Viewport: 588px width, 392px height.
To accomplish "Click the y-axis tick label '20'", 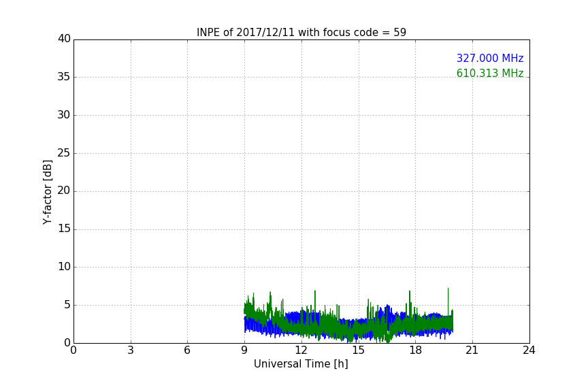I will 64,191.
